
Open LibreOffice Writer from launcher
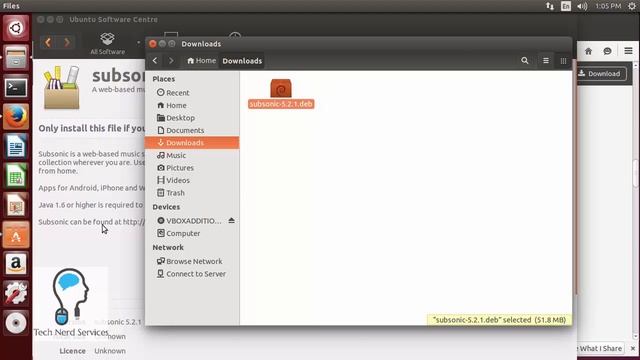(16, 146)
